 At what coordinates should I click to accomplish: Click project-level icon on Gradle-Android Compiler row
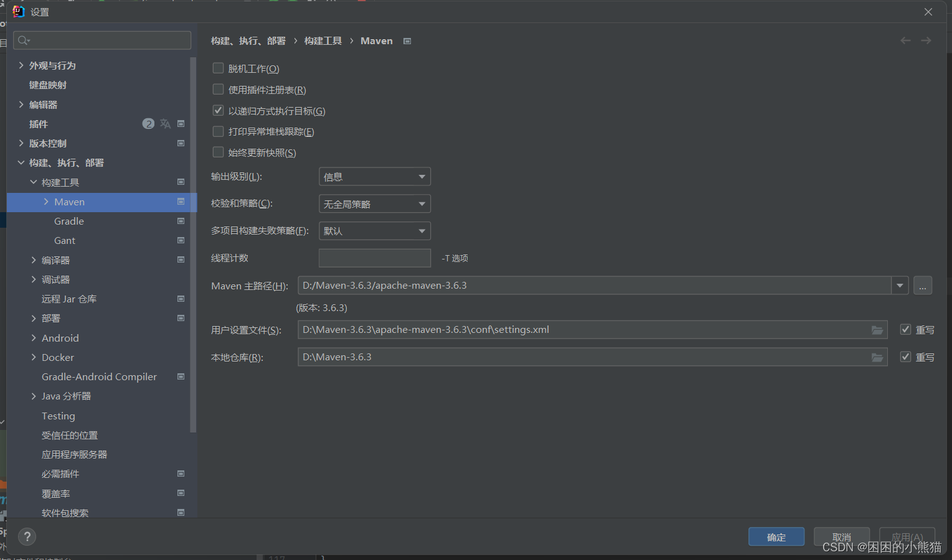point(181,376)
